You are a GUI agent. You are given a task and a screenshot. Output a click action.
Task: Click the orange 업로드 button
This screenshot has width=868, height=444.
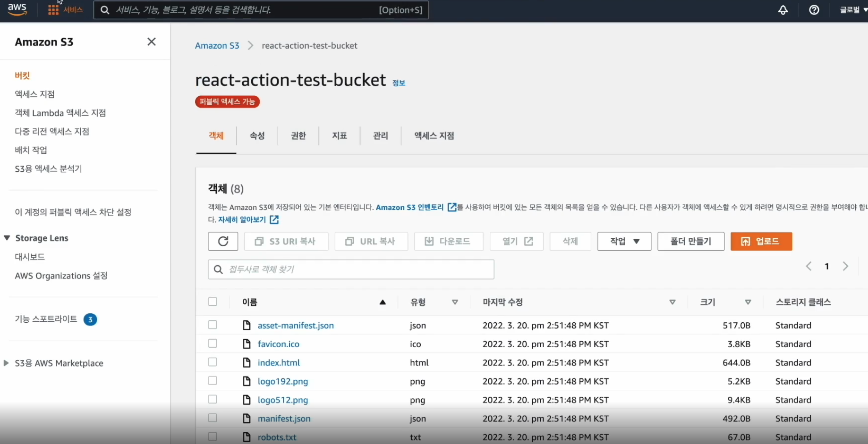point(761,242)
